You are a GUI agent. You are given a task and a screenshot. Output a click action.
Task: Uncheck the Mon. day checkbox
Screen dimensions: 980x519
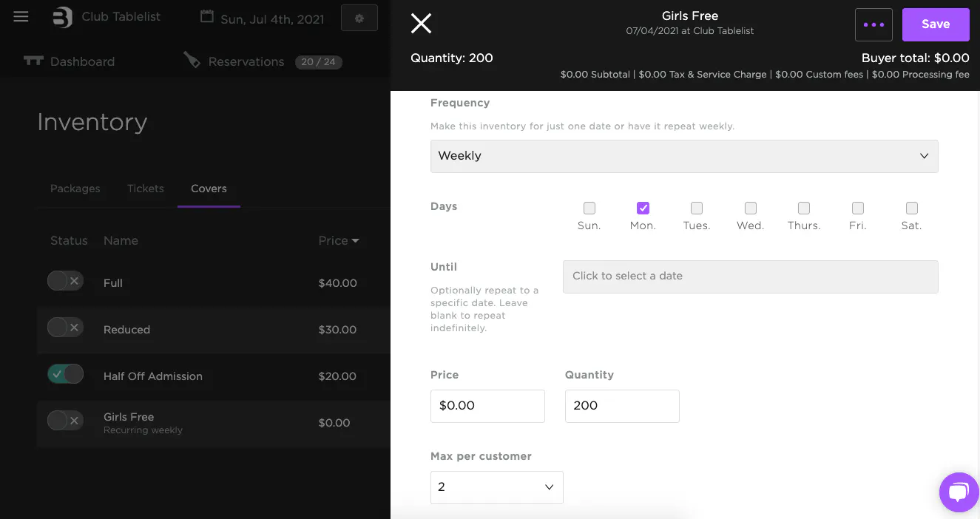coord(643,208)
